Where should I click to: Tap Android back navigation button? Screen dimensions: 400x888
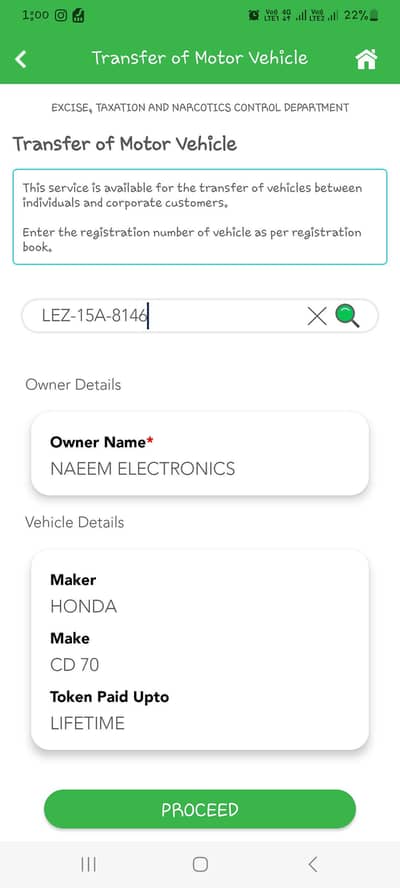tap(312, 864)
